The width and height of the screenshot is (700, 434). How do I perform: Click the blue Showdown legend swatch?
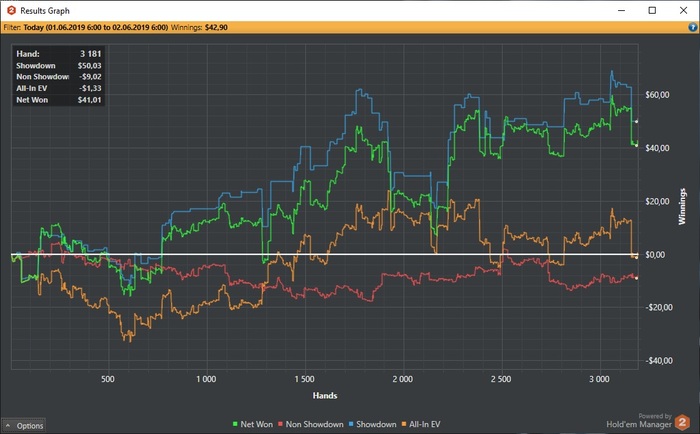pyautogui.click(x=351, y=424)
